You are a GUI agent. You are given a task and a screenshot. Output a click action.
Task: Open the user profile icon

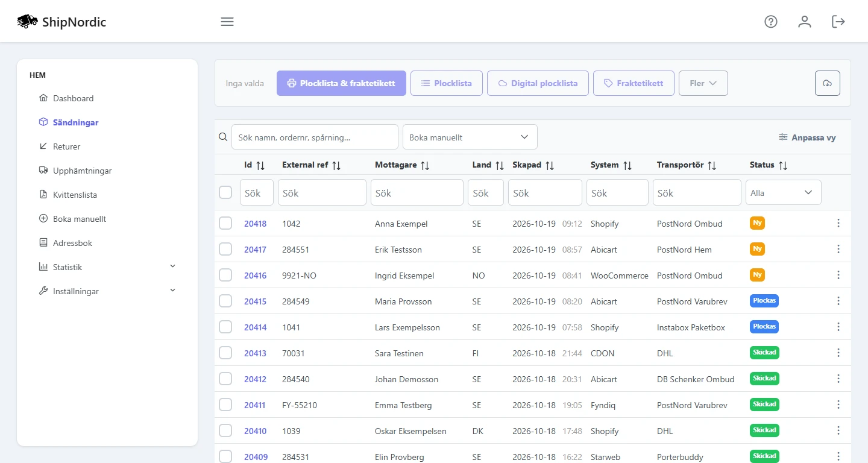[x=805, y=22]
